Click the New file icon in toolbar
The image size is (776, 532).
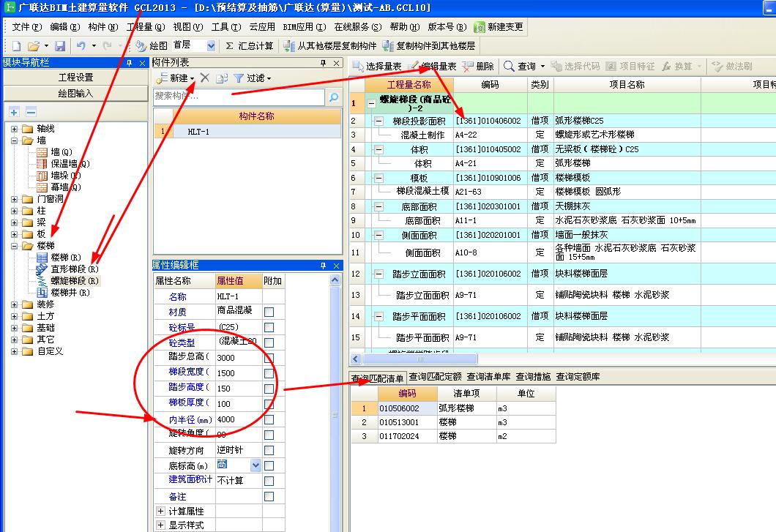(16, 46)
